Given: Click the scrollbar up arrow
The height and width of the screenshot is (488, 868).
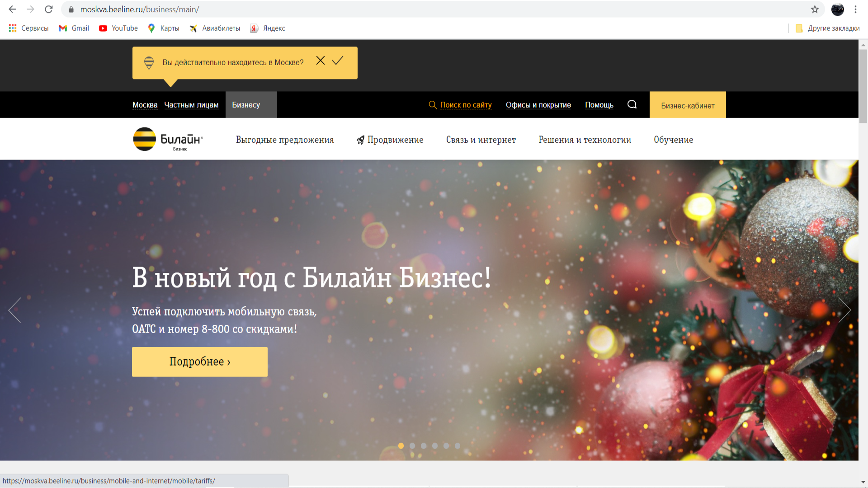Looking at the screenshot, I should click(863, 45).
